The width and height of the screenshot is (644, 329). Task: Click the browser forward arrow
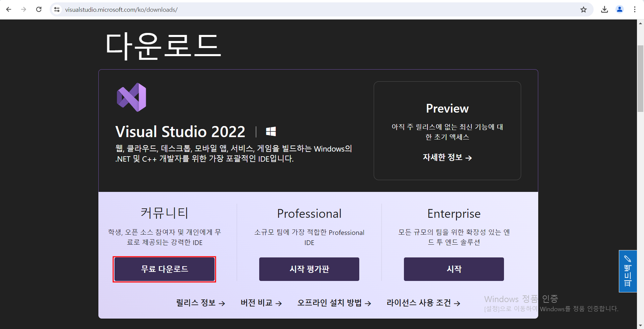coord(24,9)
